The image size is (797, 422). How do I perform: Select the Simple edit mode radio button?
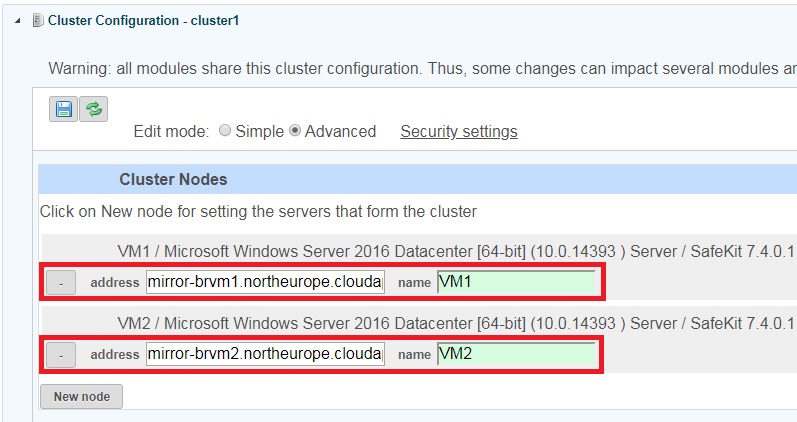coord(225,131)
